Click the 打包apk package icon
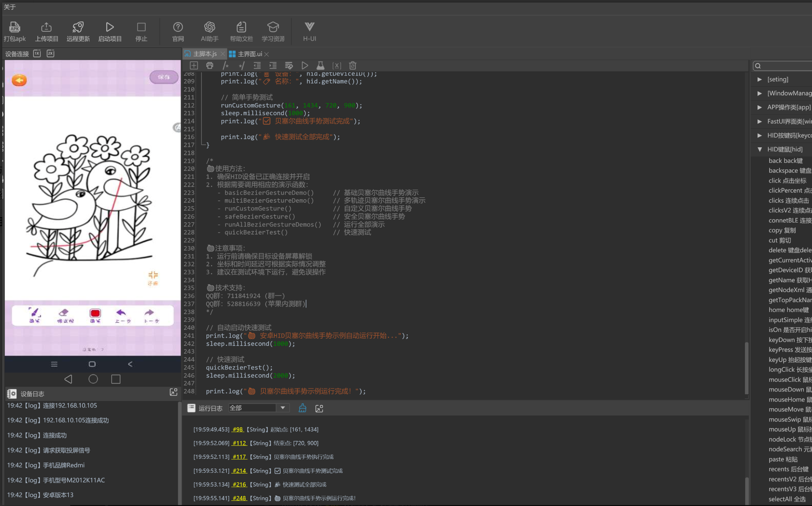Viewport: 812px width, 506px height. 14,27
